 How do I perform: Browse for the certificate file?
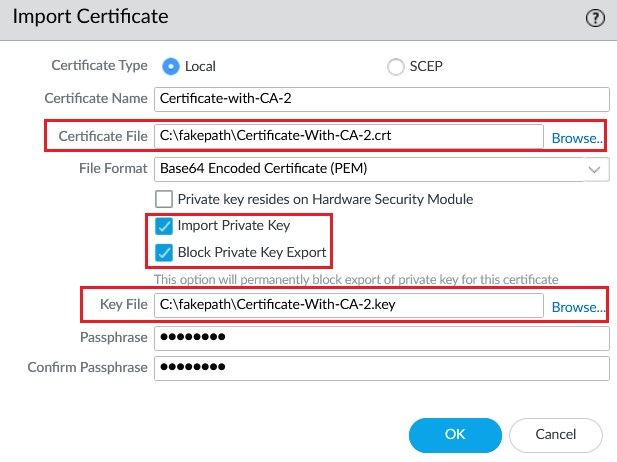coord(577,137)
